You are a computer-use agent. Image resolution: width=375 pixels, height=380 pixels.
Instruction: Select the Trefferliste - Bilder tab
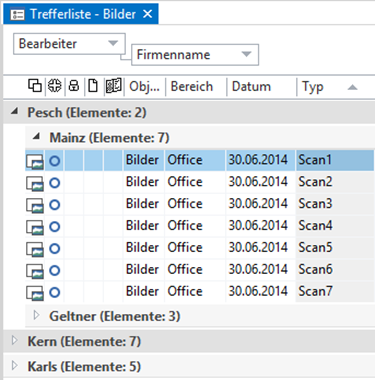coord(81,14)
